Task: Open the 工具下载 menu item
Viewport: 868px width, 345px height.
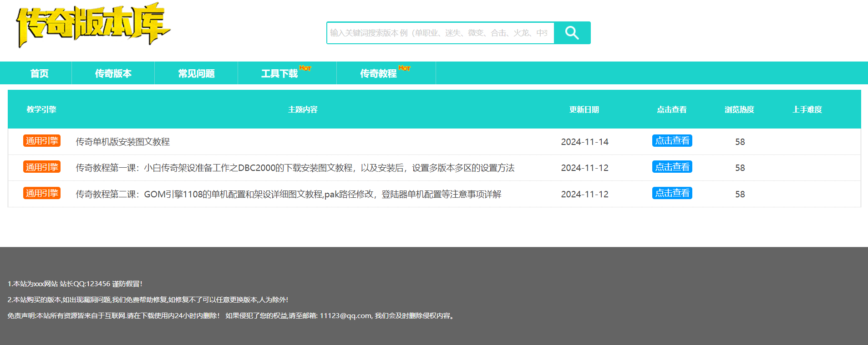Action: point(279,73)
